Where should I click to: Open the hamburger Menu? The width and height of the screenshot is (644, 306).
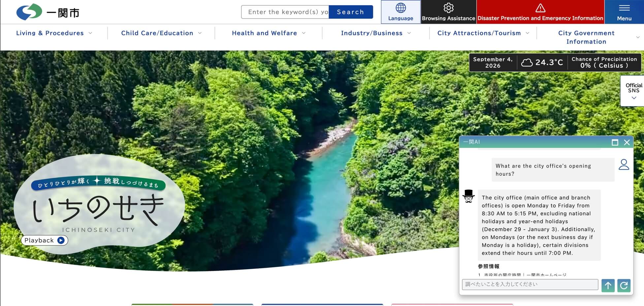click(x=624, y=12)
